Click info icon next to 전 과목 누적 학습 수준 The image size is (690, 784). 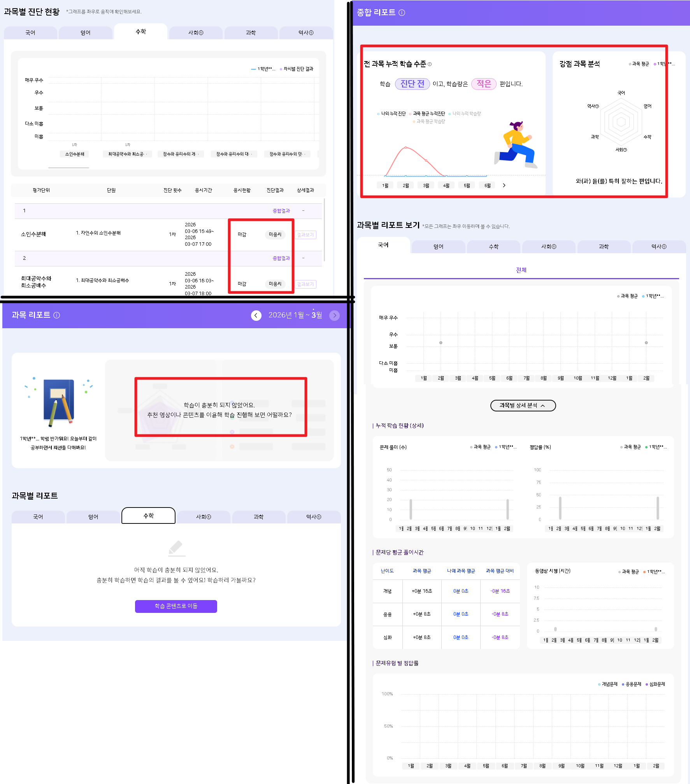click(x=430, y=65)
